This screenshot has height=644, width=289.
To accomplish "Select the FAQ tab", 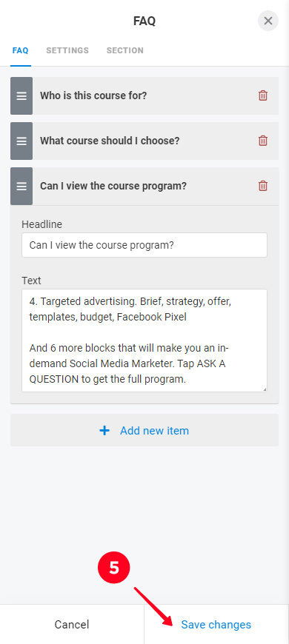I will click(x=21, y=50).
